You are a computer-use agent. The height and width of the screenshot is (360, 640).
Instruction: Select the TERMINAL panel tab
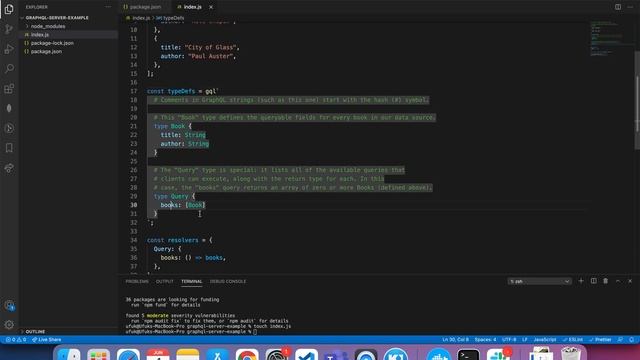[x=191, y=281]
